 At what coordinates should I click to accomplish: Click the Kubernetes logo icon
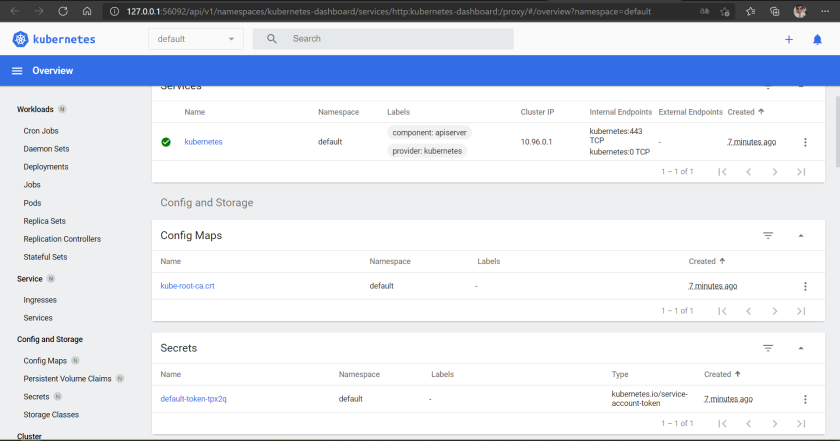(20, 39)
